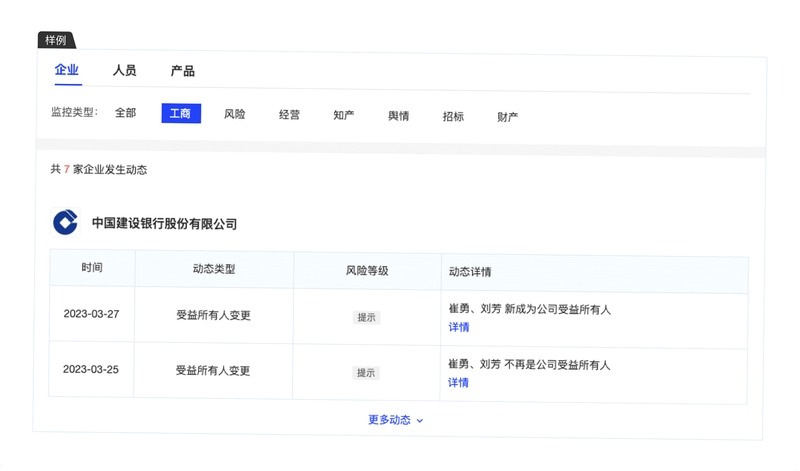Select the date cell 2023-03-27
The width and height of the screenshot is (800, 471).
pyautogui.click(x=91, y=314)
